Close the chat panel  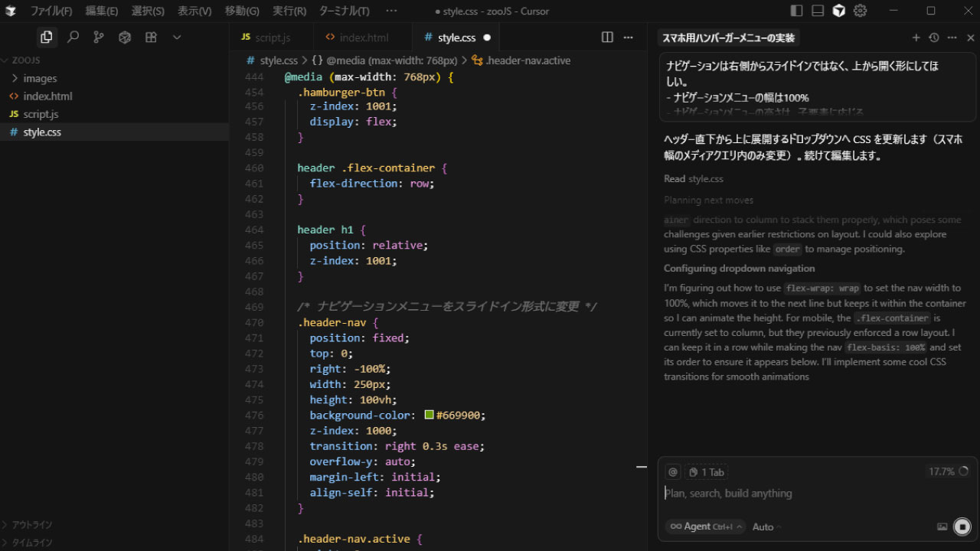tap(970, 37)
